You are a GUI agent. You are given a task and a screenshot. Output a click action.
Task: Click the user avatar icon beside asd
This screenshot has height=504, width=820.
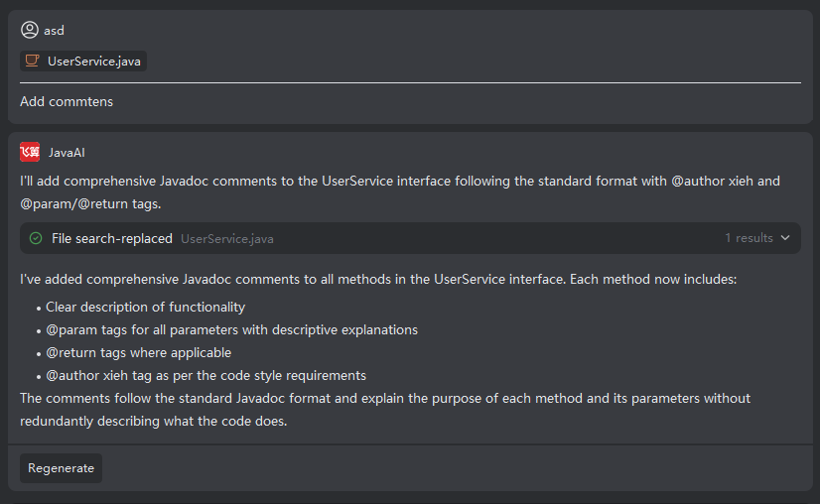click(30, 30)
